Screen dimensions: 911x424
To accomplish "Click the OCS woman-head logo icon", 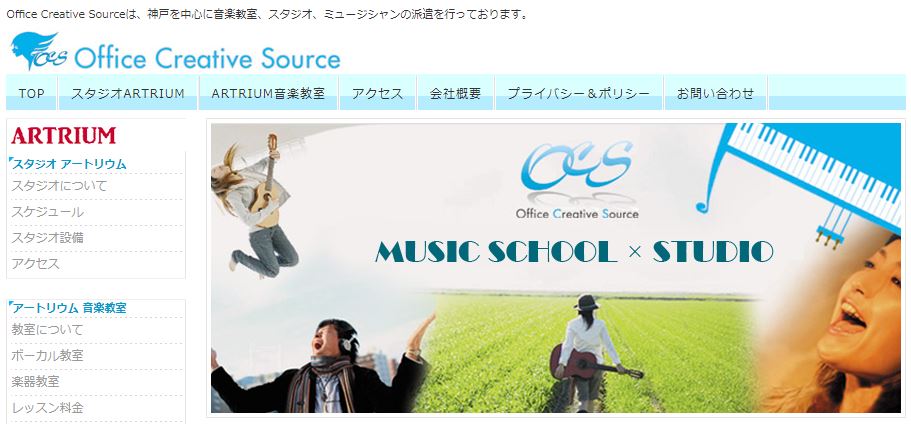I will tap(39, 51).
